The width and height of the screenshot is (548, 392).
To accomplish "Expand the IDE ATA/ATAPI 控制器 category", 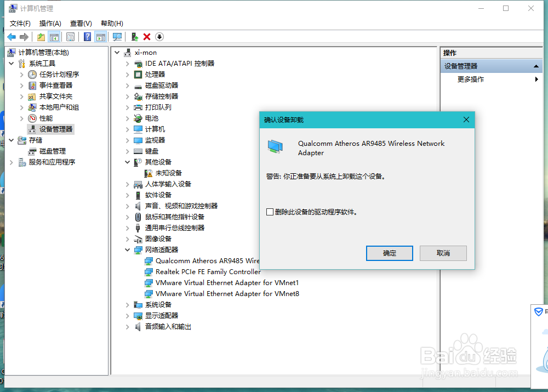I will point(128,64).
